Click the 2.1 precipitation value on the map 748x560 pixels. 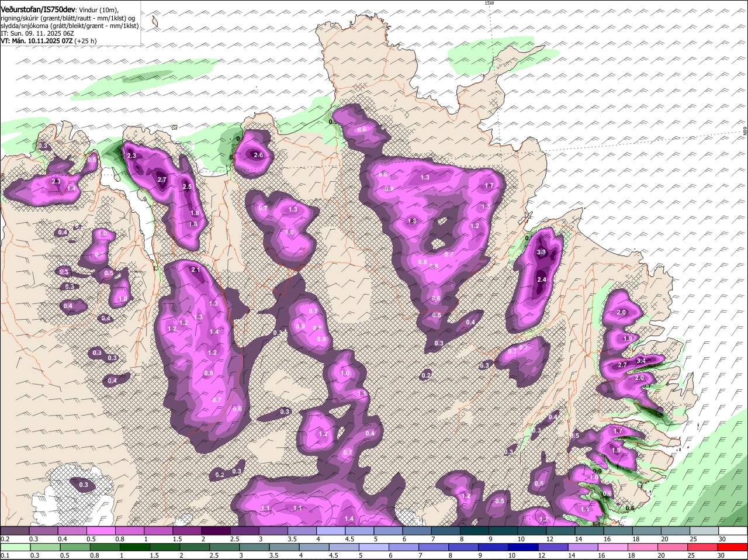pyautogui.click(x=196, y=269)
